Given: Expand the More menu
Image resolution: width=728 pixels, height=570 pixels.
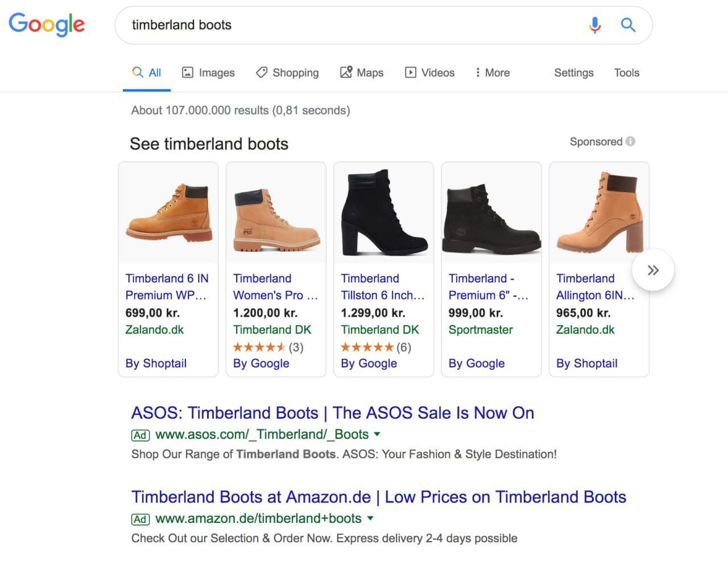Looking at the screenshot, I should 493,73.
